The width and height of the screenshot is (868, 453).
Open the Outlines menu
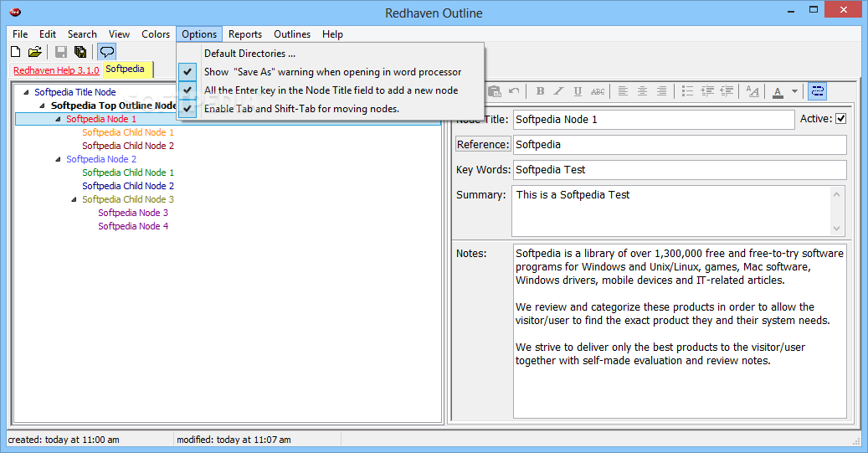(x=292, y=34)
